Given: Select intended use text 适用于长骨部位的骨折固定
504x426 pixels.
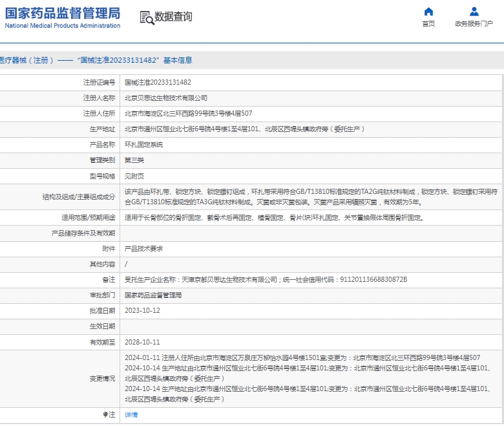Looking at the screenshot, I should pos(275,218).
